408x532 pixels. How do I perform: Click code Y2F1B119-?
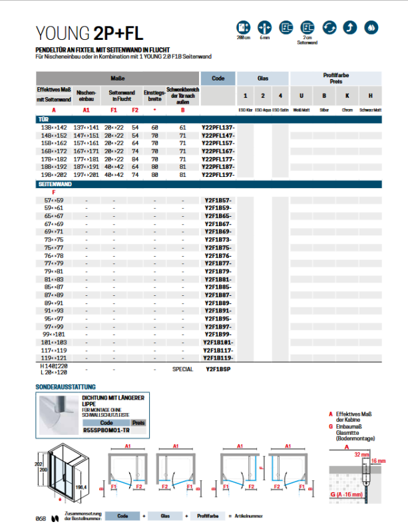pos(218,358)
